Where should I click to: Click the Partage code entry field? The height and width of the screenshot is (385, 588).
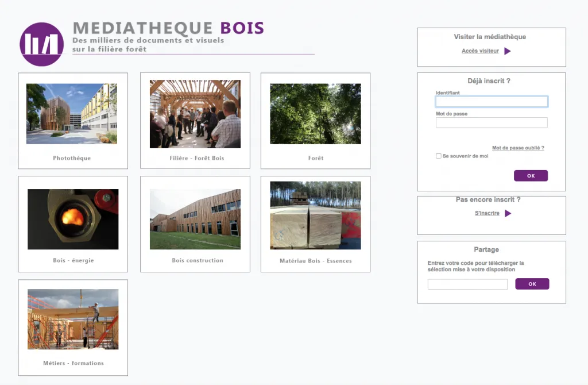[x=467, y=284]
